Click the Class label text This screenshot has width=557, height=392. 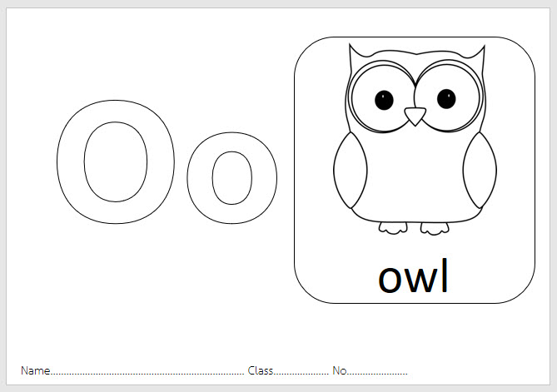(261, 370)
